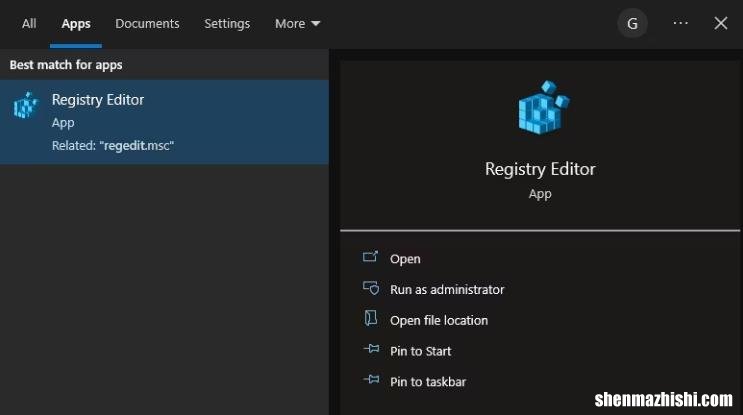
Task: Click Open in the actions list
Action: pyautogui.click(x=405, y=259)
